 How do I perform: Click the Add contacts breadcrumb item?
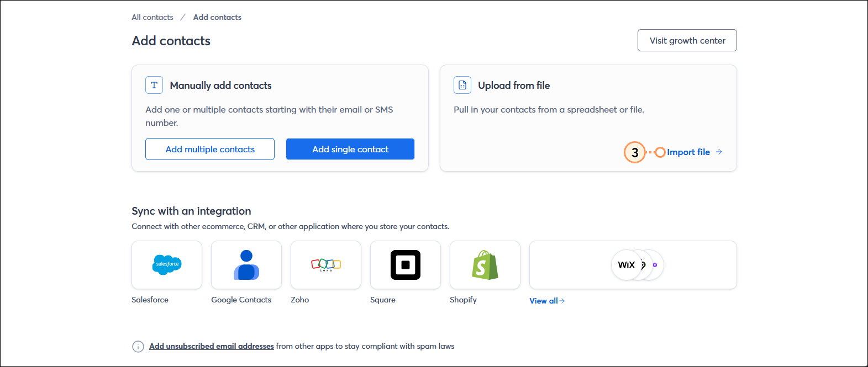coord(217,17)
